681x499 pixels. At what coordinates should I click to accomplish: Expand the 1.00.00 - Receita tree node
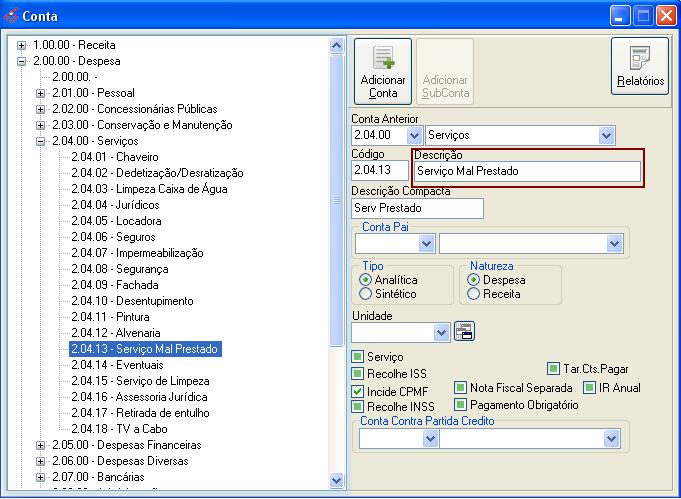tap(23, 45)
